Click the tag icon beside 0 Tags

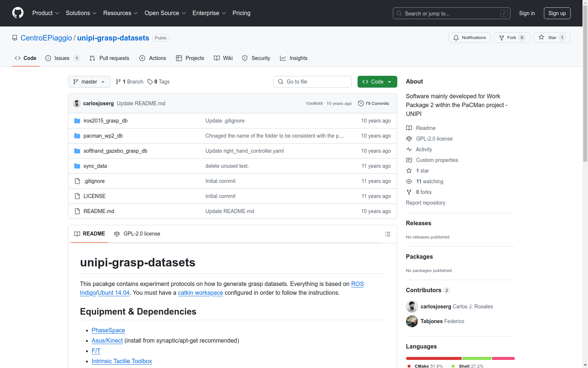[x=150, y=82]
